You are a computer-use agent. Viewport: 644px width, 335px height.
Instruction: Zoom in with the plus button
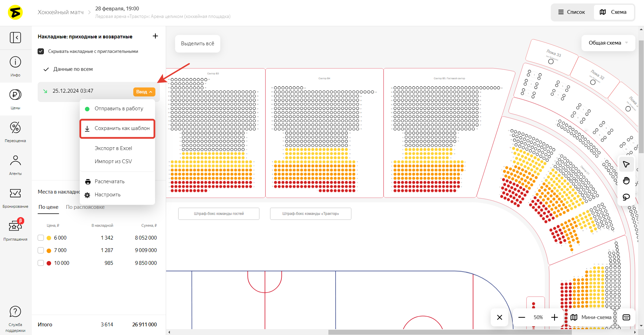click(555, 317)
